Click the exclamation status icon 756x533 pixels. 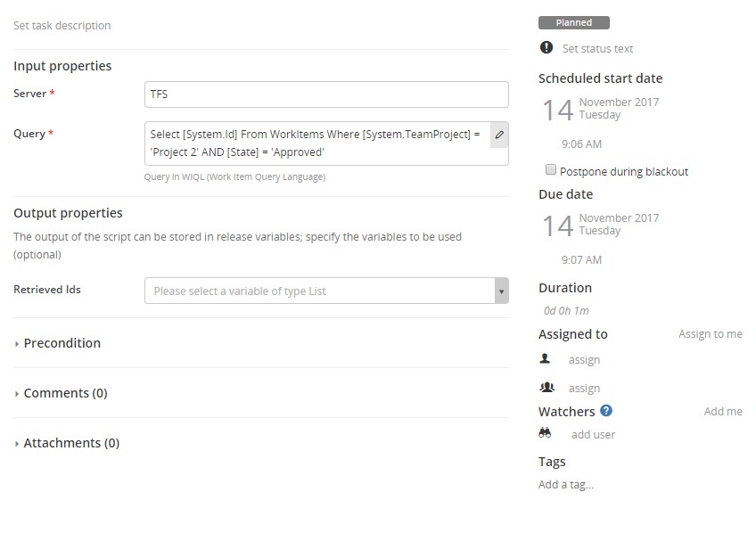(546, 48)
